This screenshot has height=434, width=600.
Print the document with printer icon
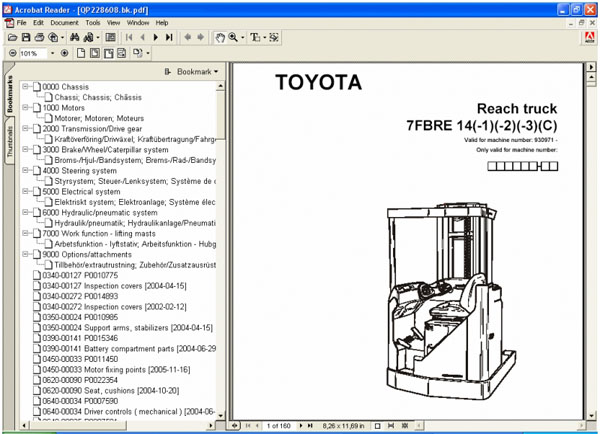[39, 38]
